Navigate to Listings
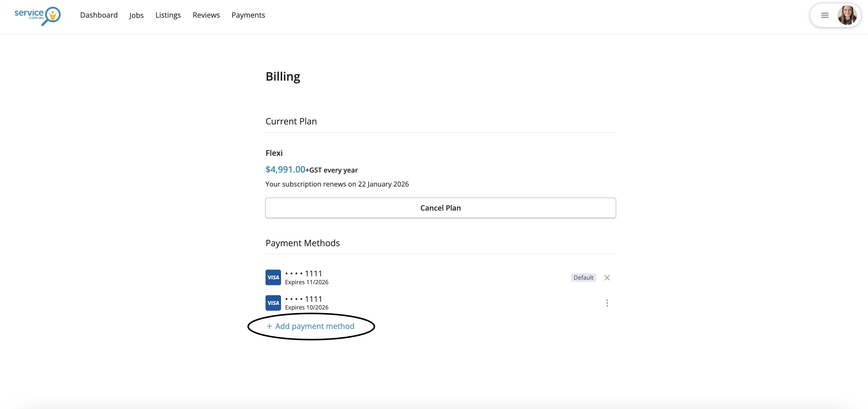The width and height of the screenshot is (868, 409). 168,15
